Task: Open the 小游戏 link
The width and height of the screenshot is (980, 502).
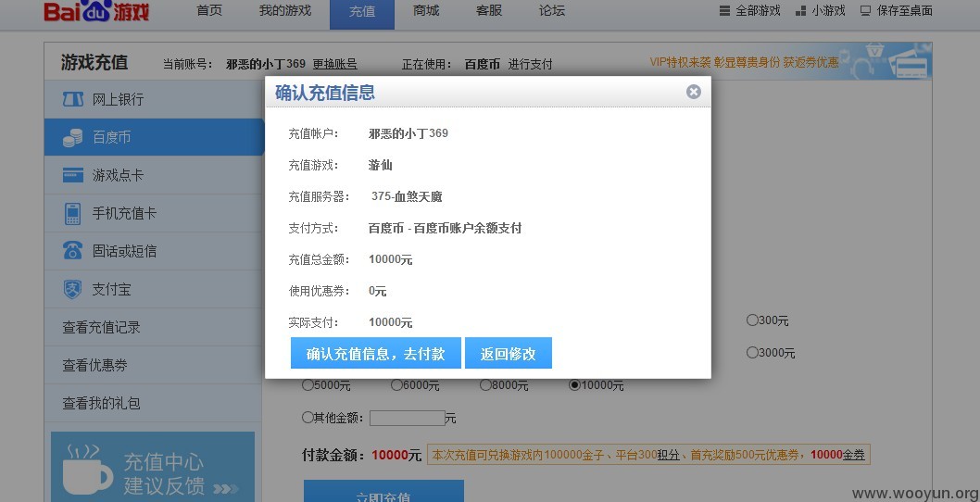Action: click(x=829, y=10)
